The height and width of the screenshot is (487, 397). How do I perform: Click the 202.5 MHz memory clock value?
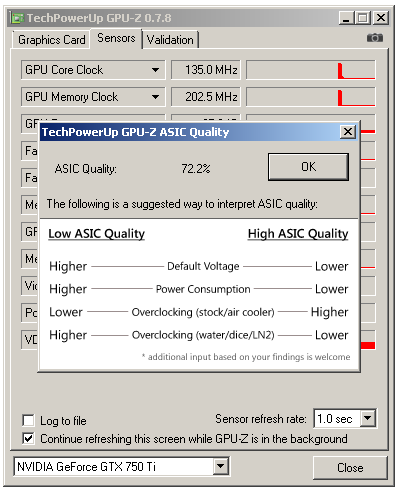coord(206,97)
